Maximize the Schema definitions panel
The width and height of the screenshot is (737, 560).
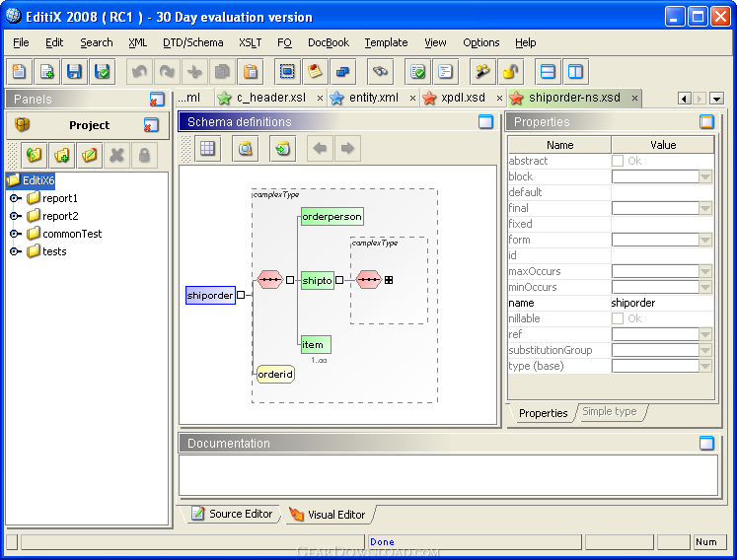coord(485,122)
